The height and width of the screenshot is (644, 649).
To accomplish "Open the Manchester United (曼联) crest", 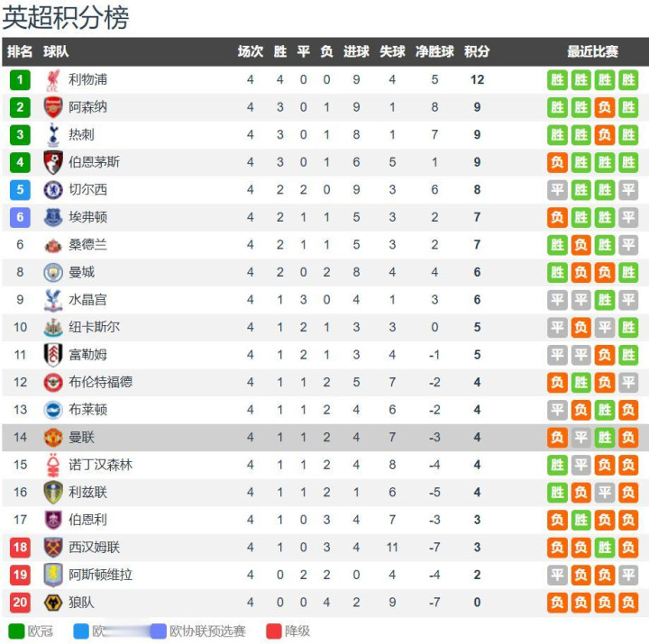I will pos(53,438).
